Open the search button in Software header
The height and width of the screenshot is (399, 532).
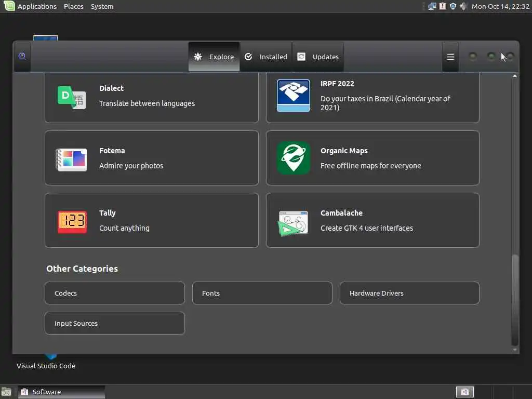point(22,56)
